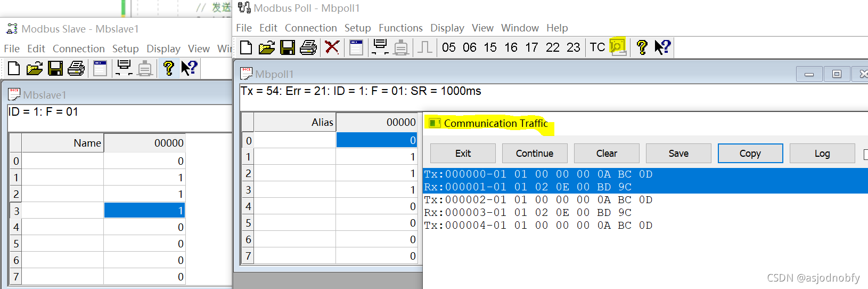The height and width of the screenshot is (289, 868).
Task: Select value cell of row 3 in Mbslave1
Action: tap(145, 211)
